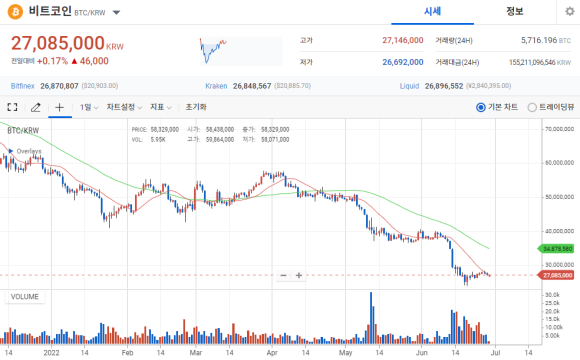Select the crosshair plus tool
580x360 pixels.
pos(60,107)
